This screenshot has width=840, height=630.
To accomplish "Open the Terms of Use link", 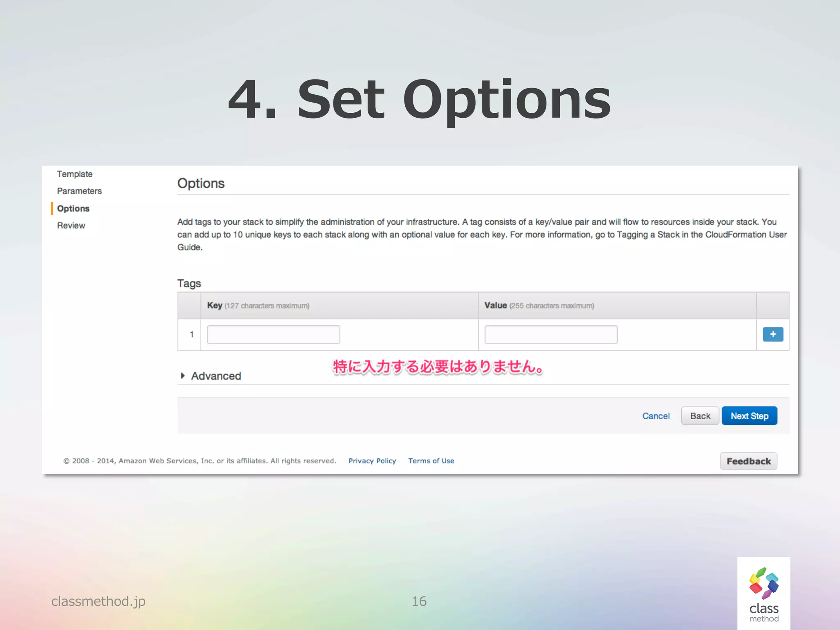I will click(x=431, y=461).
